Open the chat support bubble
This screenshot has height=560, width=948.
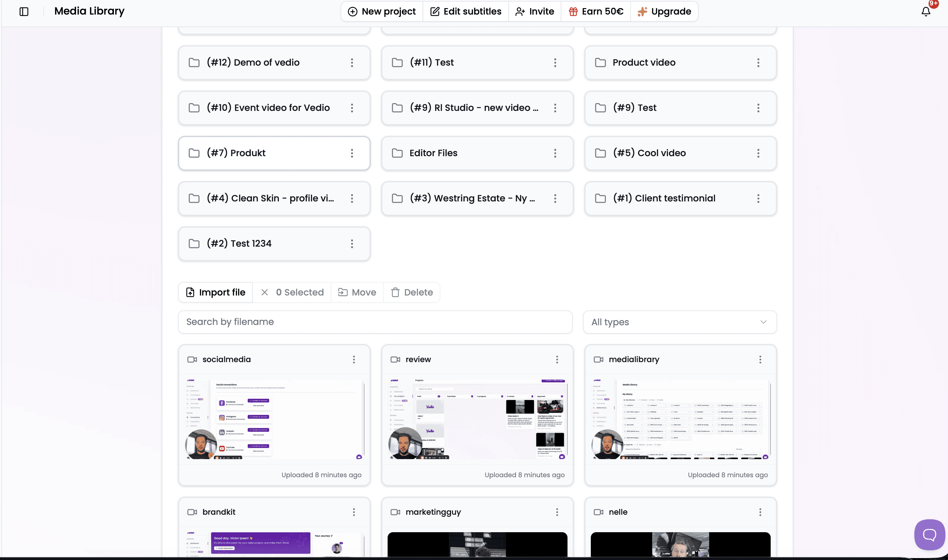tap(929, 534)
